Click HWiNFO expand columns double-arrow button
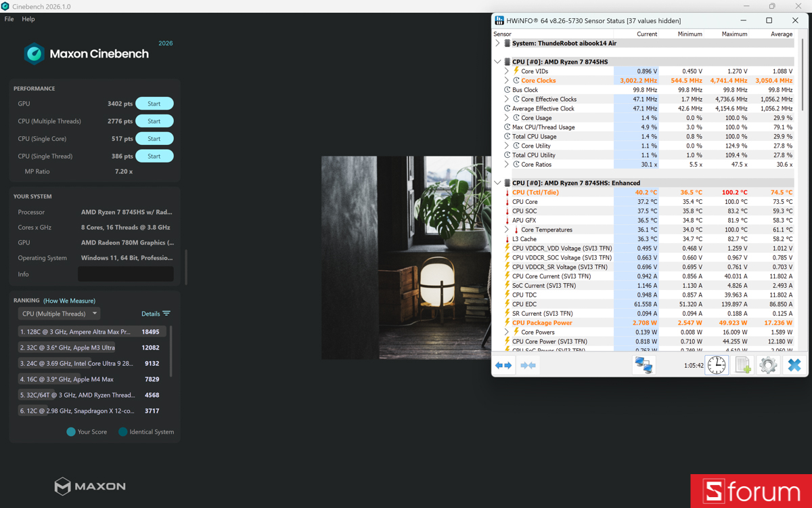 click(x=503, y=365)
